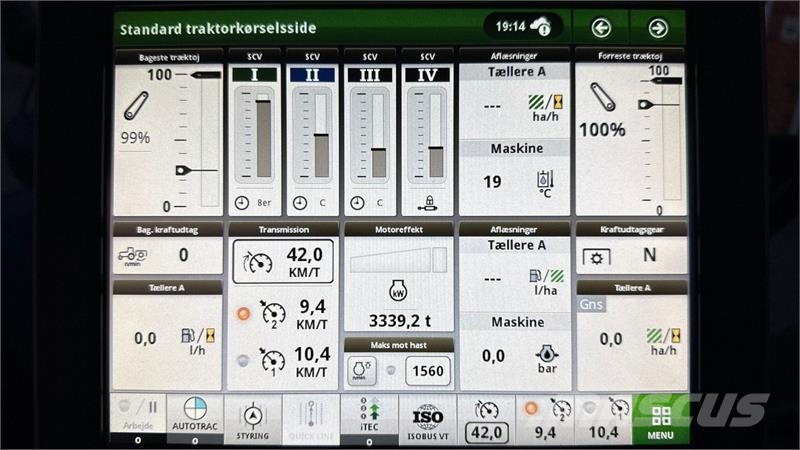Select the SCV I header label

click(x=254, y=74)
